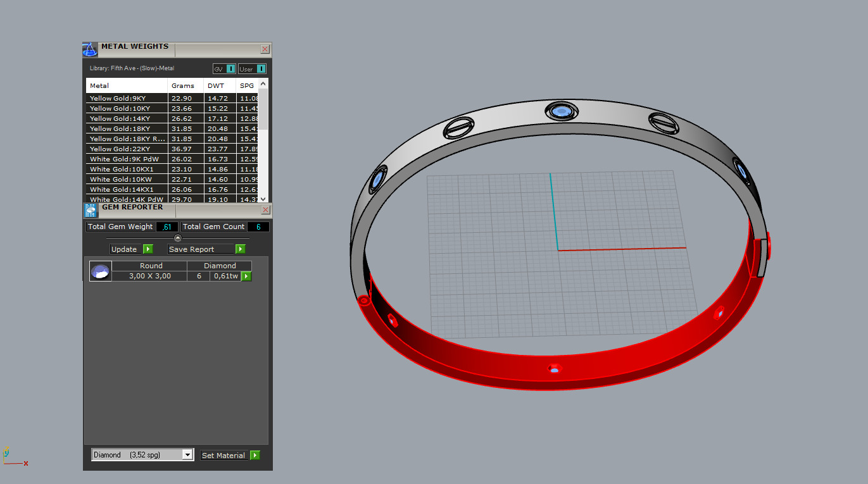The image size is (868, 484).
Task: Select the round diamond gem thumbnail
Action: click(x=101, y=271)
